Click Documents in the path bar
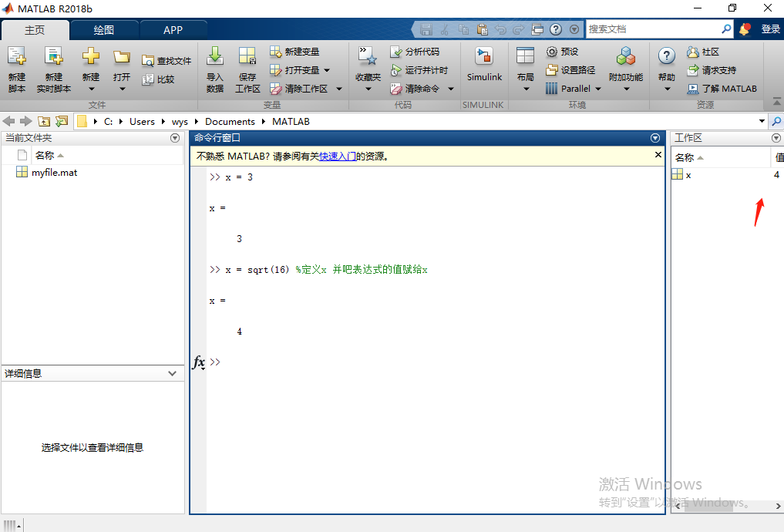The width and height of the screenshot is (784, 532). (230, 122)
